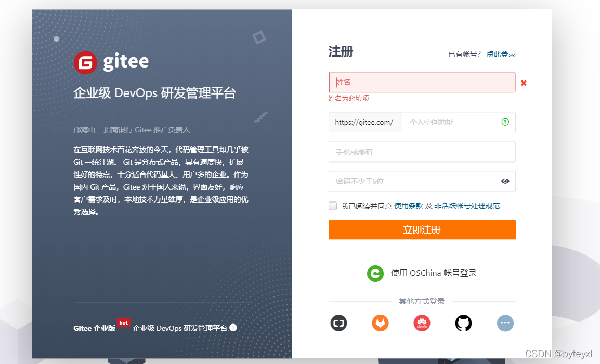
Task: Click the gitee wordmark text
Action: pos(126,62)
